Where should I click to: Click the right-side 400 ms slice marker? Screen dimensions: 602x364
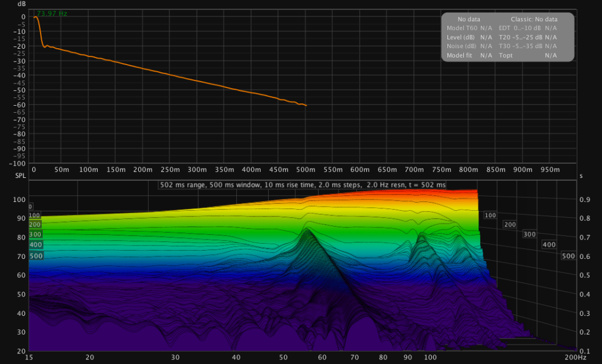coord(549,244)
